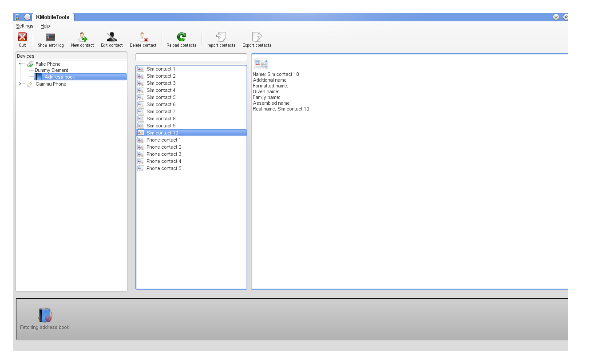594x364 pixels.
Task: Click the Export contacts icon
Action: coord(257,37)
